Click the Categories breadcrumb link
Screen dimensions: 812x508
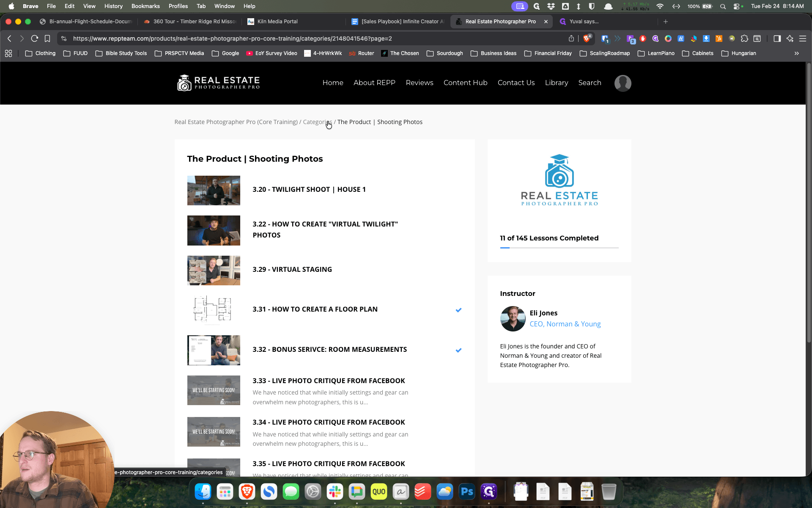[318, 122]
